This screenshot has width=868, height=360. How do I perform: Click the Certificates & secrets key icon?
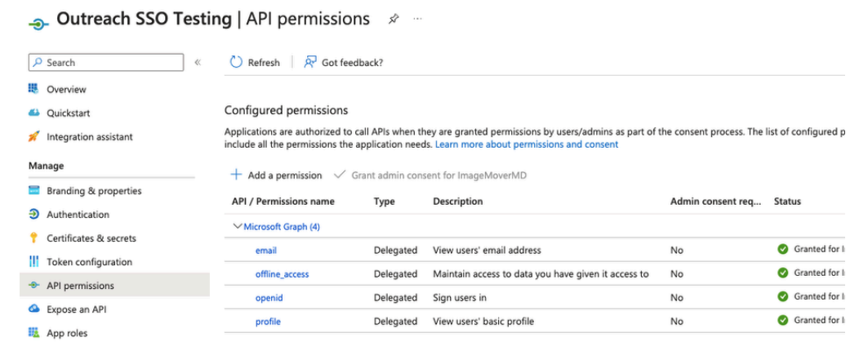(33, 238)
